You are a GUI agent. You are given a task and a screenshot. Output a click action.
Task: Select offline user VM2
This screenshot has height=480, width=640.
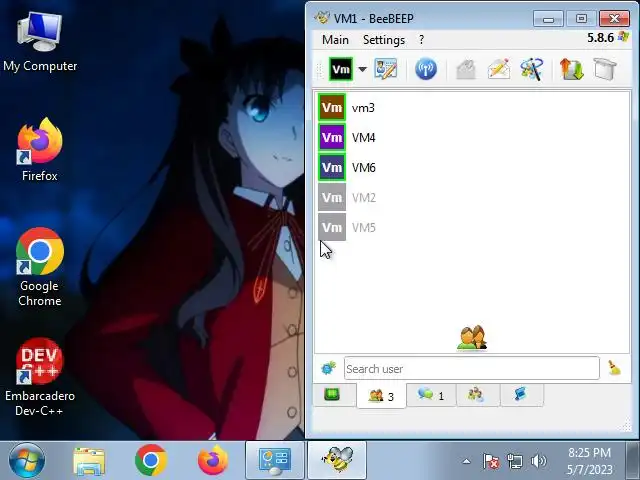(472, 198)
